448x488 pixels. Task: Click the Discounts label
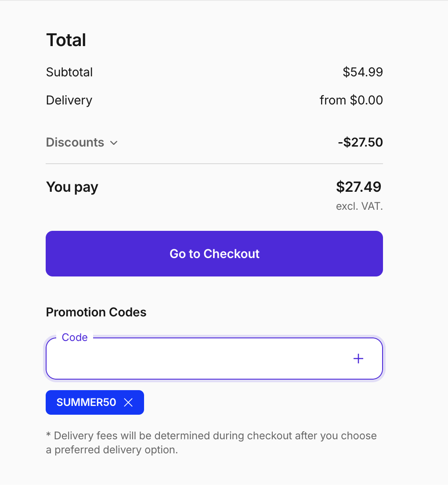pos(75,143)
